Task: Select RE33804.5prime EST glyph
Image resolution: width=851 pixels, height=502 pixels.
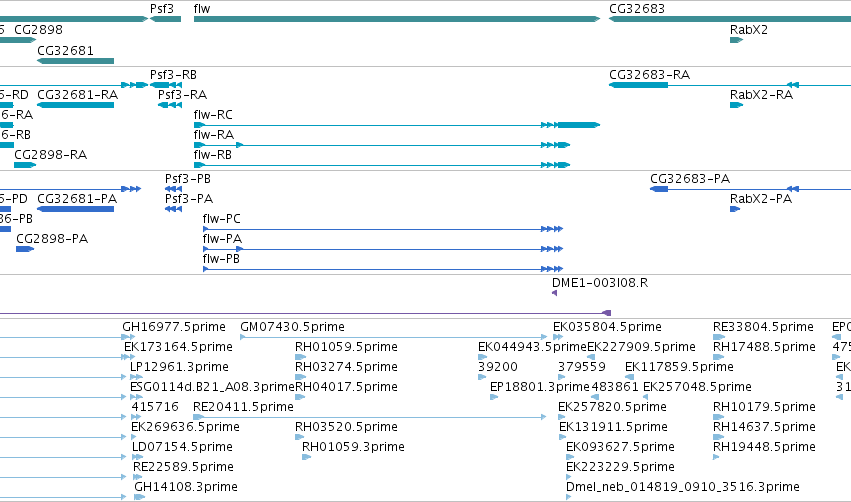Action: pos(719,337)
